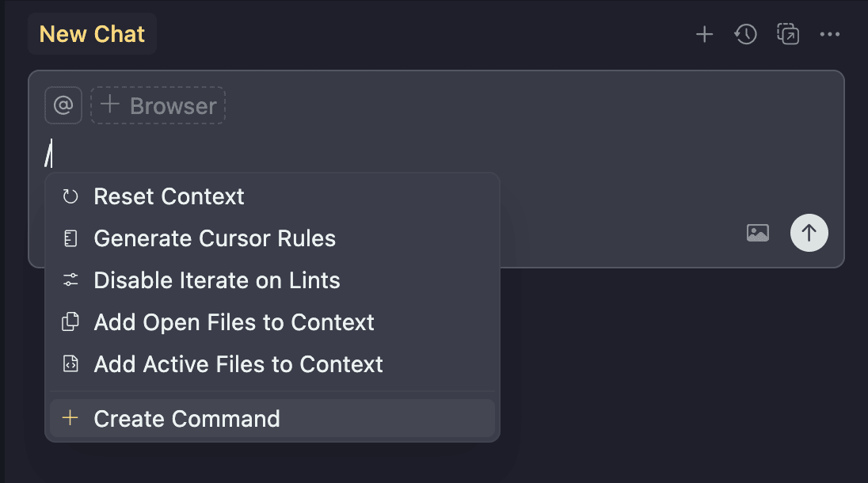This screenshot has width=868, height=483.
Task: Open the ellipsis more-options menu
Action: click(x=830, y=34)
